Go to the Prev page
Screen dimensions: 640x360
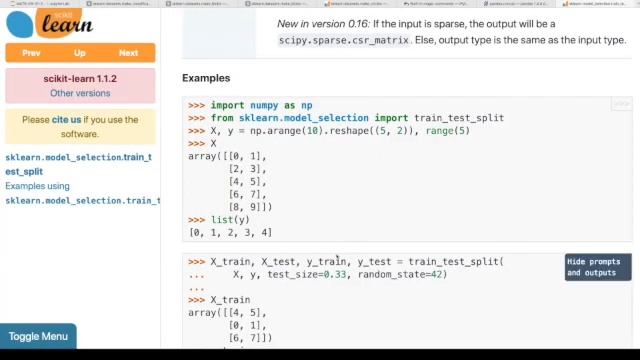pos(31,53)
